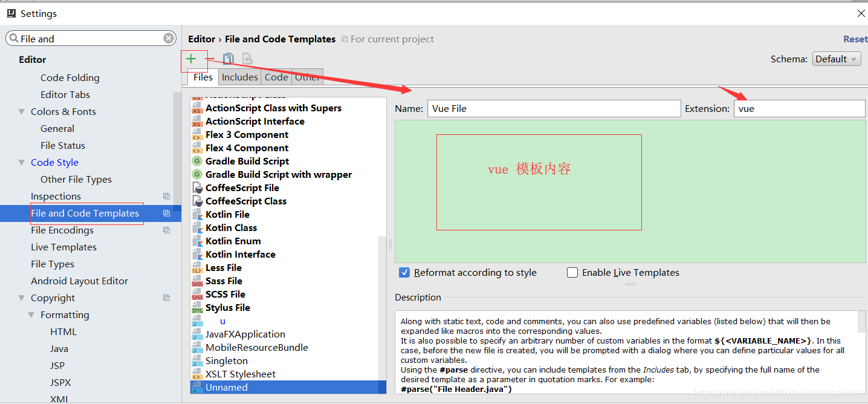868x404 pixels.
Task: Click the Stylus File icon
Action: [197, 307]
